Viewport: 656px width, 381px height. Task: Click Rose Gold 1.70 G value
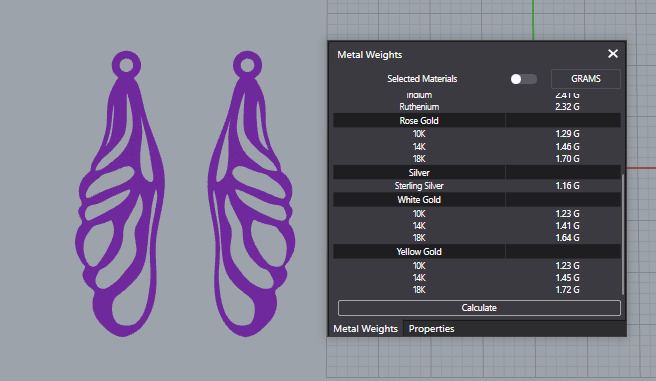[x=567, y=159]
